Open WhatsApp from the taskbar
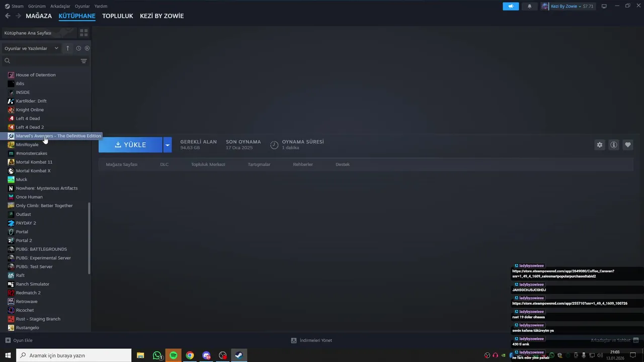Viewport: 644px width, 362px height. tap(157, 355)
